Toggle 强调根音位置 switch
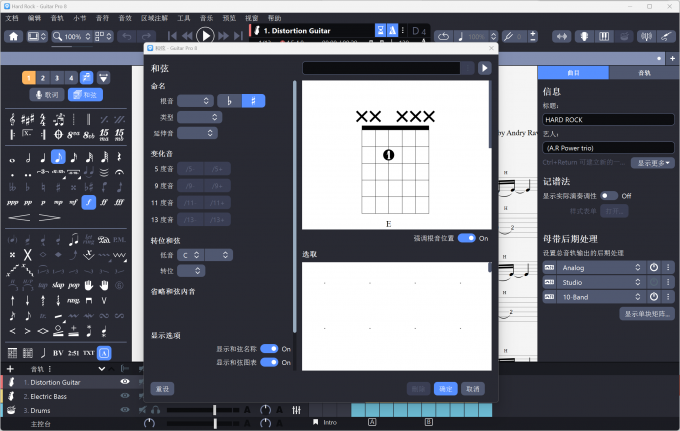 click(466, 239)
